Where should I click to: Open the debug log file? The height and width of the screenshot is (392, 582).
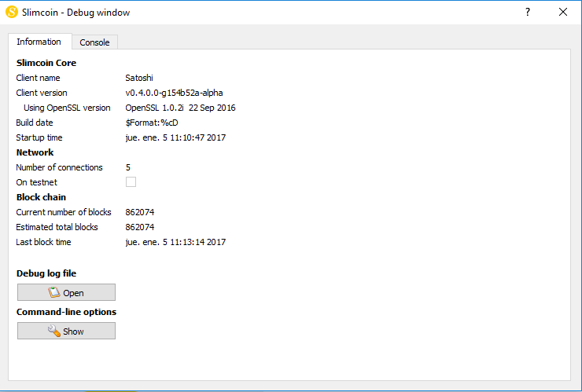point(66,292)
